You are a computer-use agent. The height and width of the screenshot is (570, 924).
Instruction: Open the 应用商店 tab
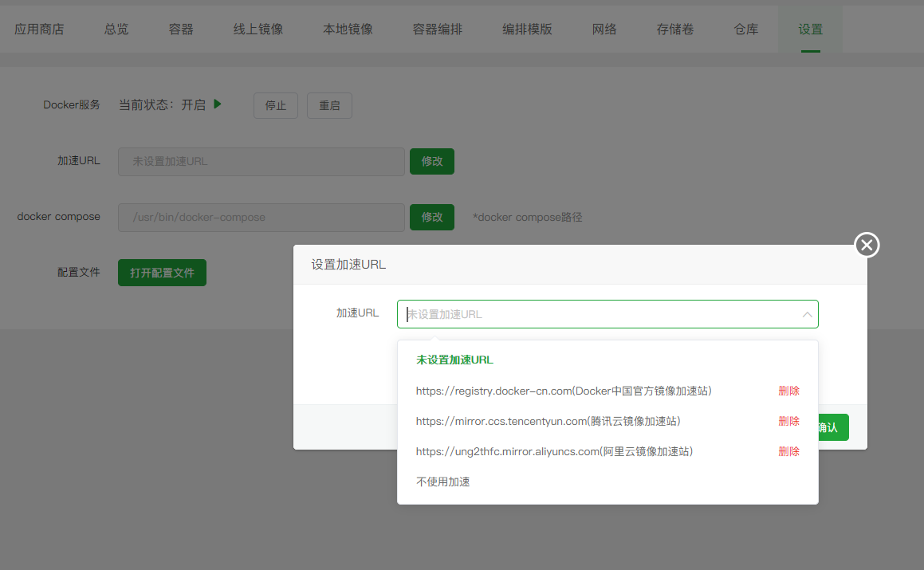pyautogui.click(x=40, y=29)
